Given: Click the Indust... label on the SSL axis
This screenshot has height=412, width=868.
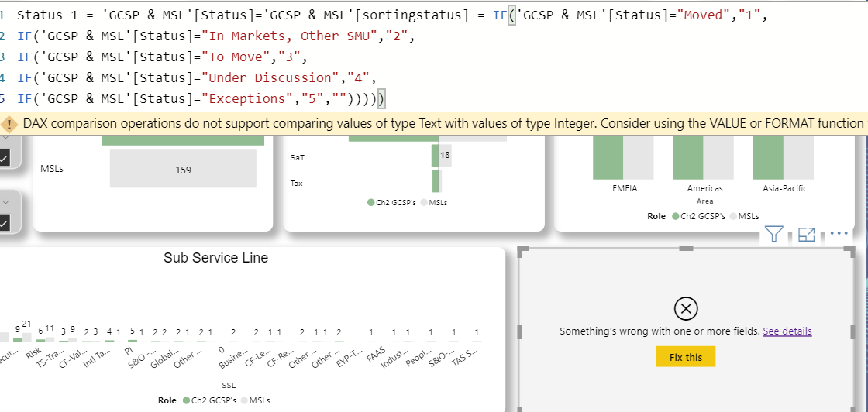Looking at the screenshot, I should (395, 358).
